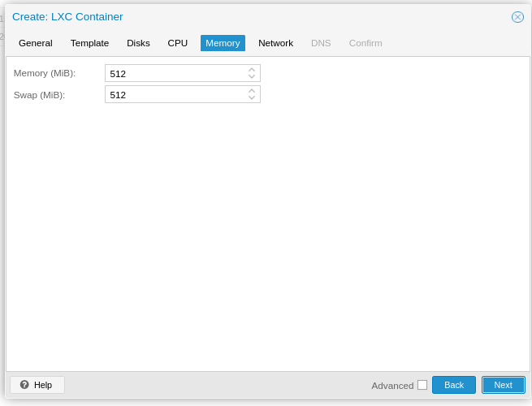Screen dimensions: 532x406
Task: Select the CPU tab
Action: 178,43
